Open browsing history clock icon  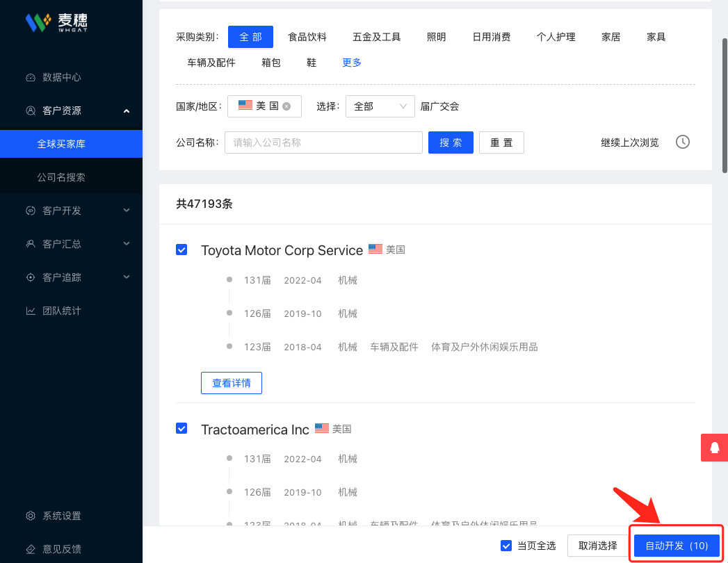coord(683,142)
